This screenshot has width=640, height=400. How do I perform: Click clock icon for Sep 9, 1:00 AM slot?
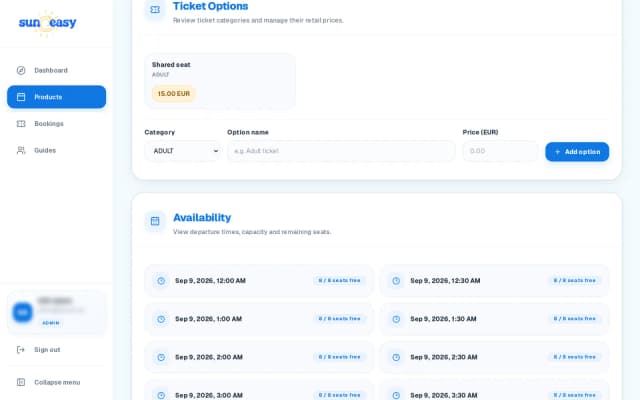pos(161,319)
